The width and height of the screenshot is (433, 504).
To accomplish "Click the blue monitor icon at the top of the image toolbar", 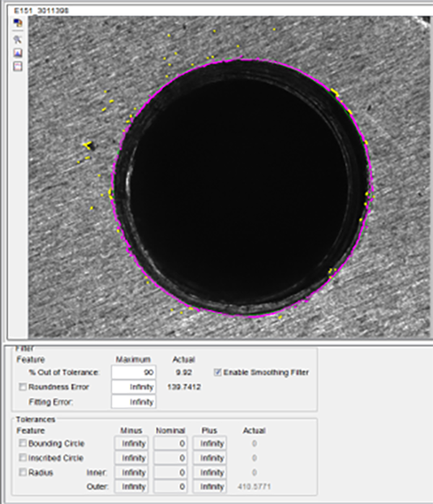I will [17, 23].
